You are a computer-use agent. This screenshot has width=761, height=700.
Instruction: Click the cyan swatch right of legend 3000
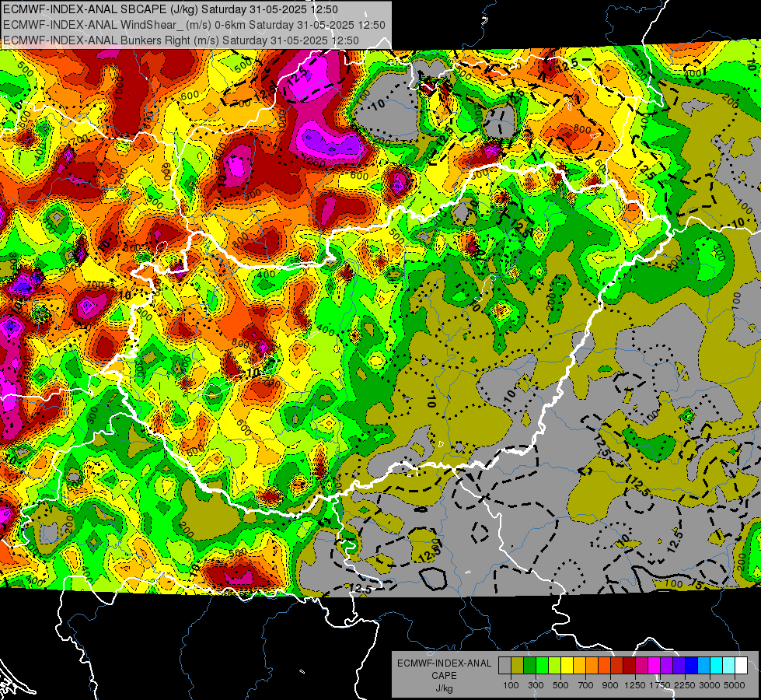717,665
